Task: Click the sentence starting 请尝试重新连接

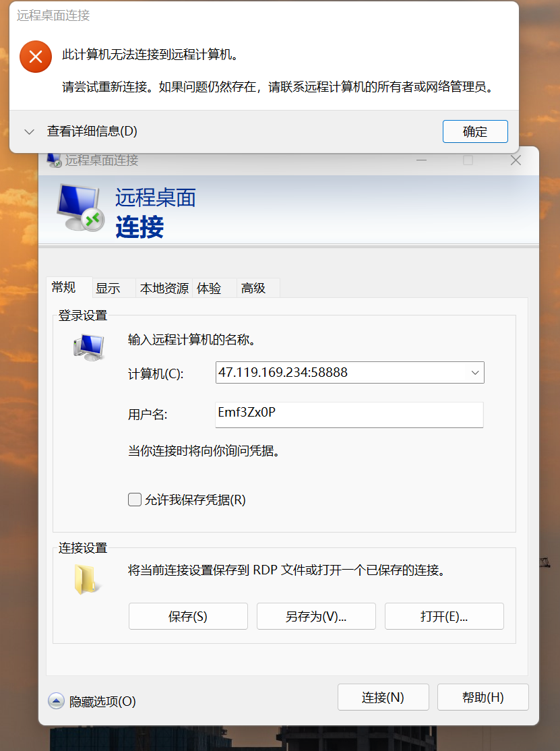Action: 278,87
